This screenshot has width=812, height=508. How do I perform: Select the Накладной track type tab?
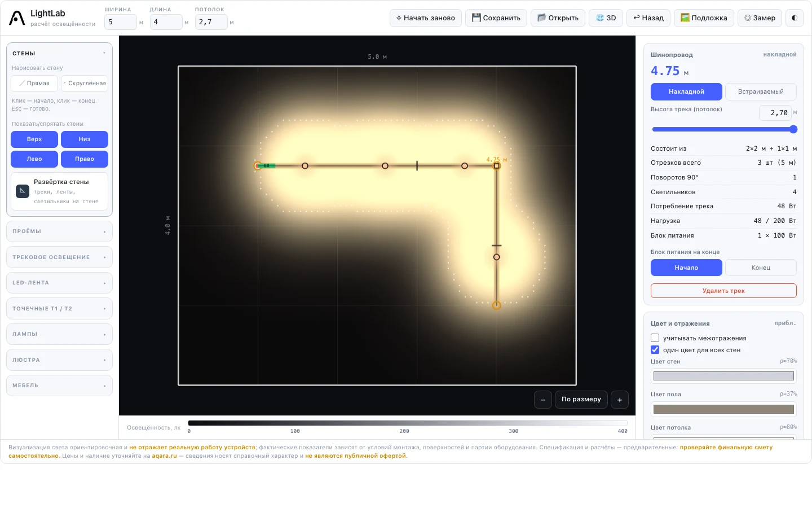click(686, 91)
